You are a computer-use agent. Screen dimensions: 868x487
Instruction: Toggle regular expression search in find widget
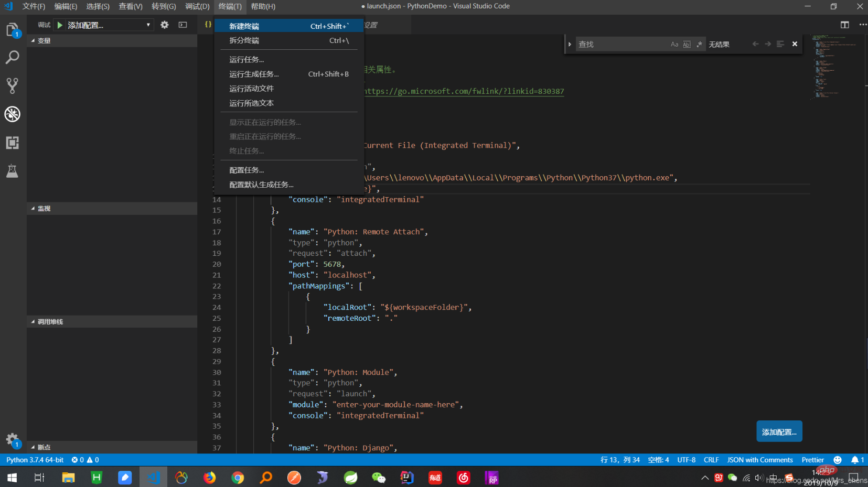tap(699, 45)
